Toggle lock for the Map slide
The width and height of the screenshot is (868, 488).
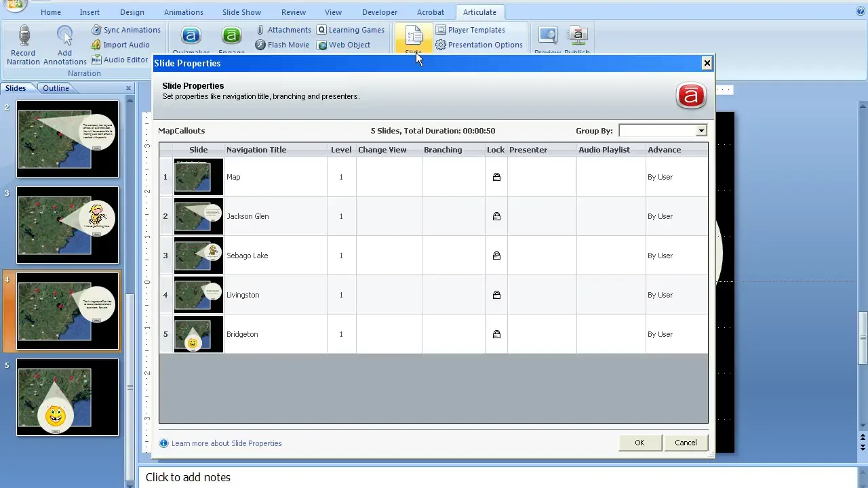496,177
